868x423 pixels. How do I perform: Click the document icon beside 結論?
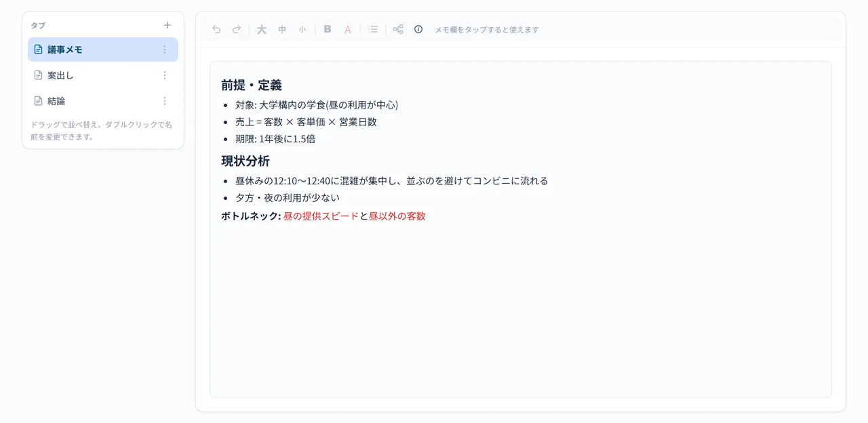coord(39,101)
